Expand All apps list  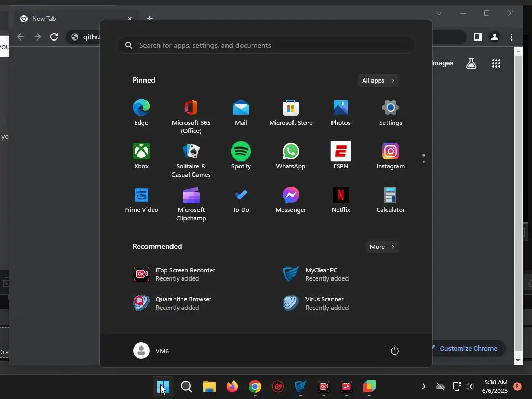378,81
